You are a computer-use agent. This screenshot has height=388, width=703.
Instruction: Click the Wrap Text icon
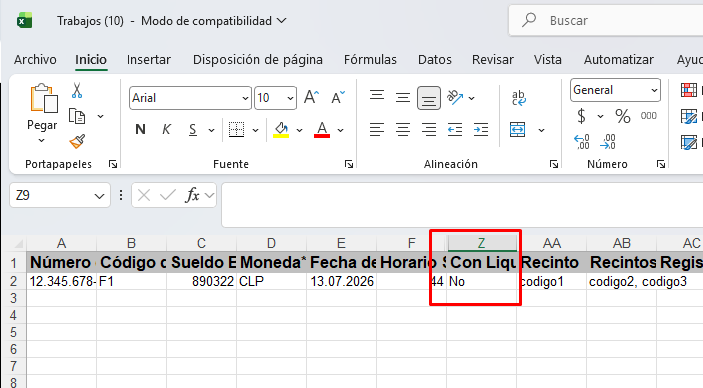click(518, 98)
